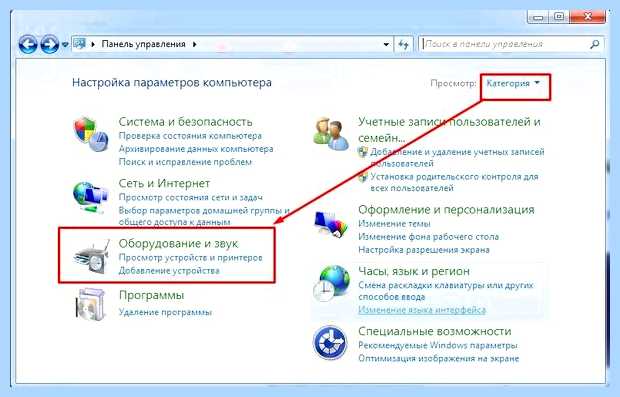Click the 'Просмотр:' label
Screen dimensions: 620x397
tap(453, 83)
